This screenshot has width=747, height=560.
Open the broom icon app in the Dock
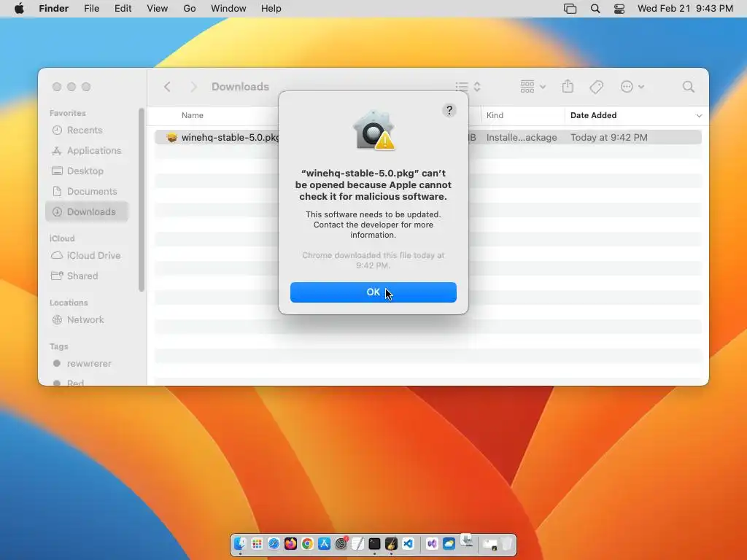(391, 543)
